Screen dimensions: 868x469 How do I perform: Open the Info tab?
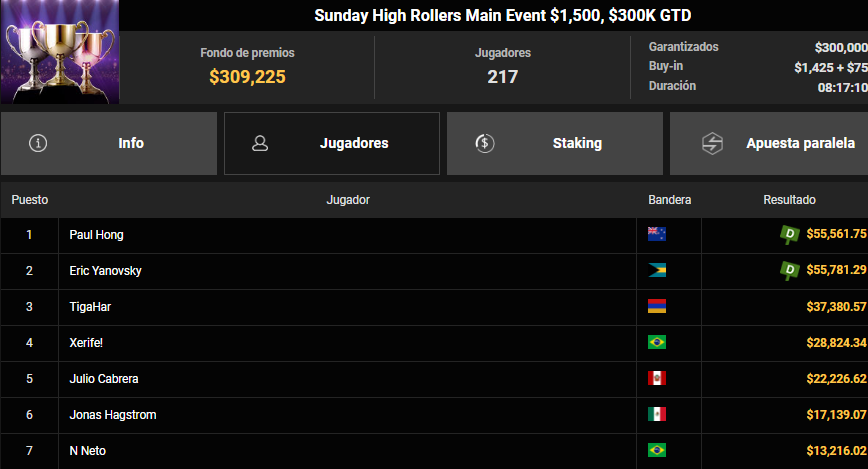[x=109, y=143]
